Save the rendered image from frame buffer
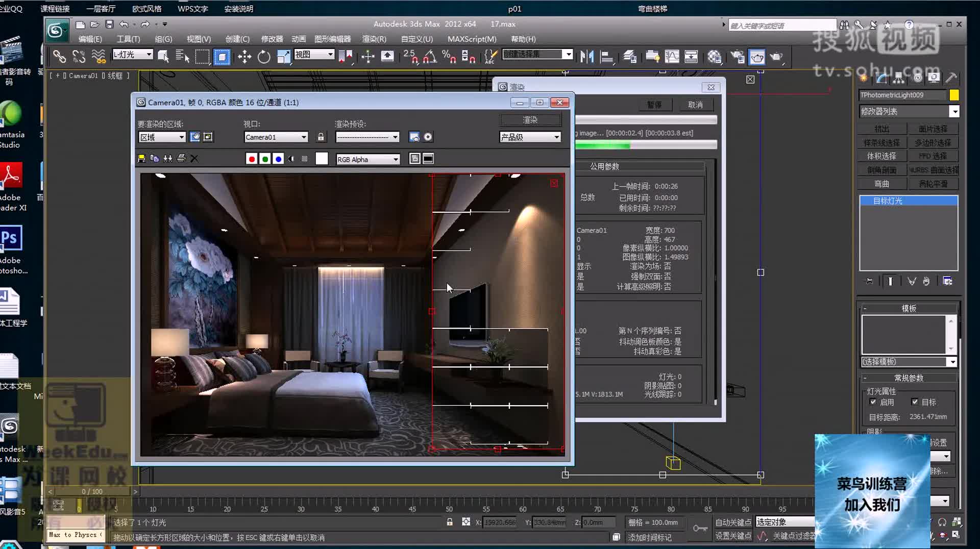980x549 pixels. (141, 158)
